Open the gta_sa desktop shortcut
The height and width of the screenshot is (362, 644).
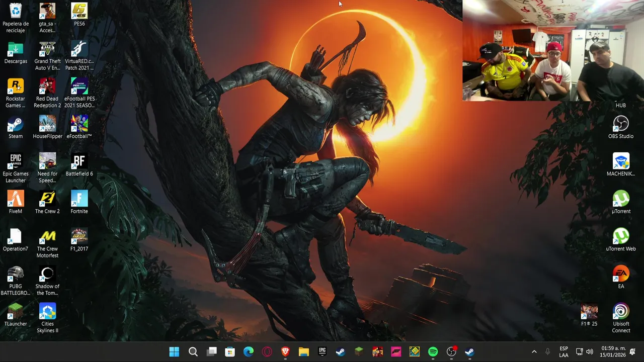point(47,18)
